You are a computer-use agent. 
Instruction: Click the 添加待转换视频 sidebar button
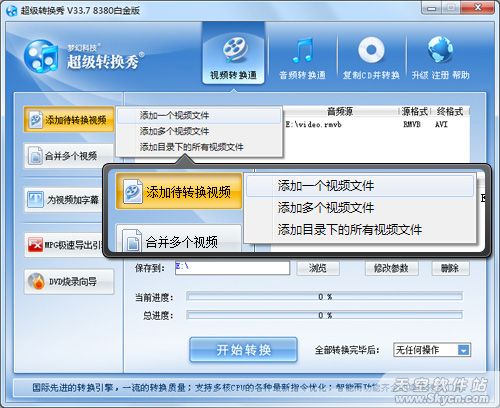(x=69, y=119)
